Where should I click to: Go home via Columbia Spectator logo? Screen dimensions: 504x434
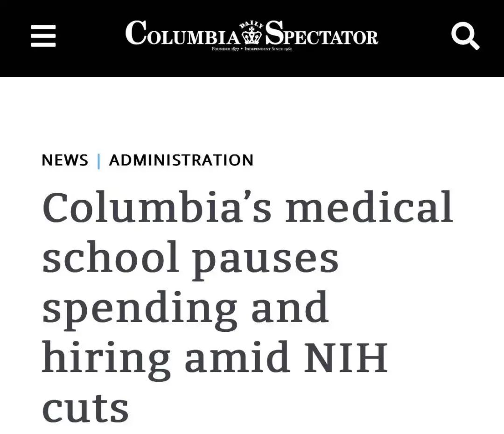pos(252,35)
